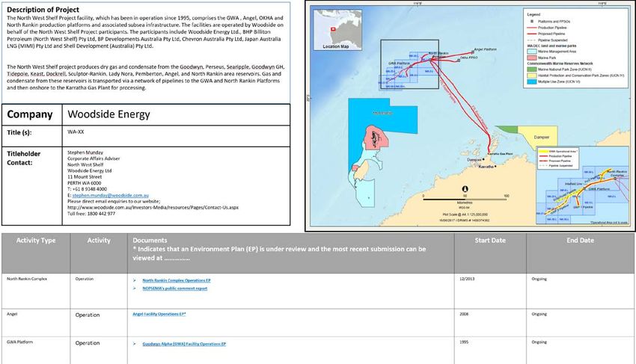Click the north arrow compass icon on map

(x=465, y=189)
